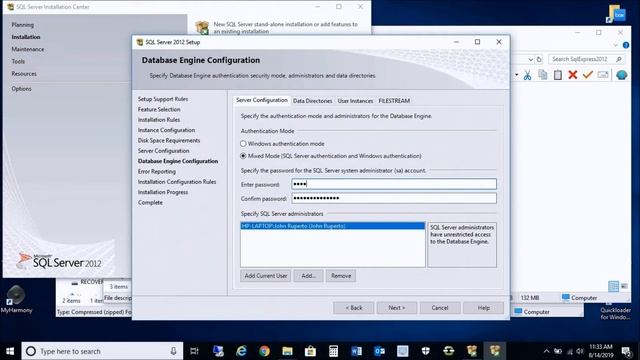Open the small dropdown arrow left of scissors icon

click(517, 75)
